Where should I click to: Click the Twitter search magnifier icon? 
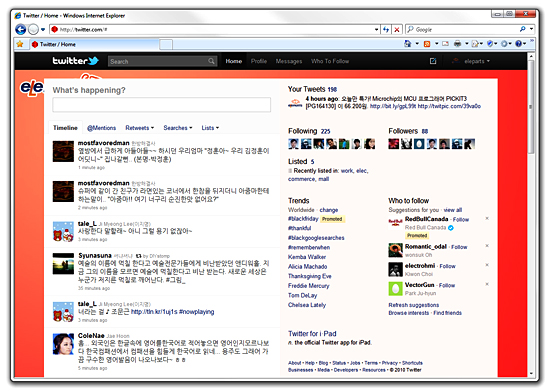211,61
